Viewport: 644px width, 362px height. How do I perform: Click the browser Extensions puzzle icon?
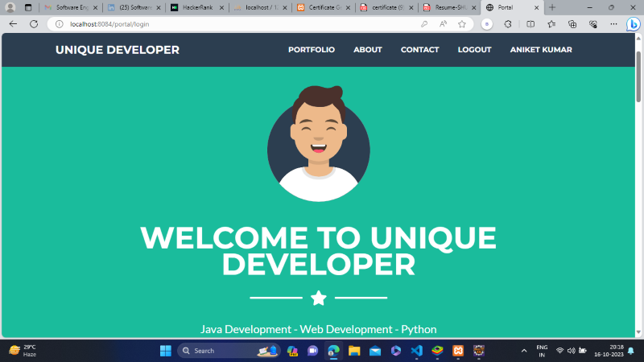click(508, 24)
